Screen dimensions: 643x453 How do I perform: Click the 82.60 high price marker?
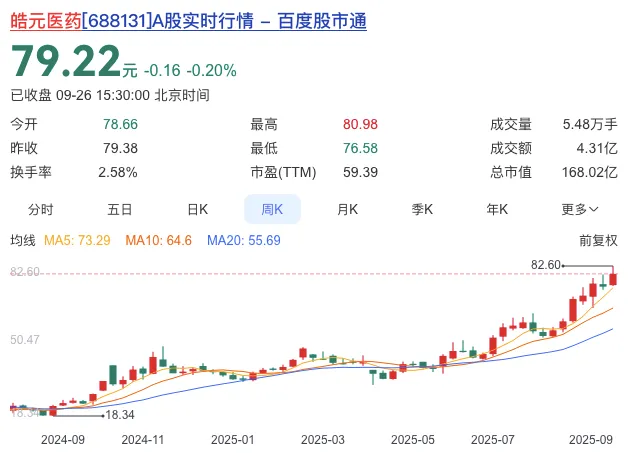pyautogui.click(x=545, y=265)
